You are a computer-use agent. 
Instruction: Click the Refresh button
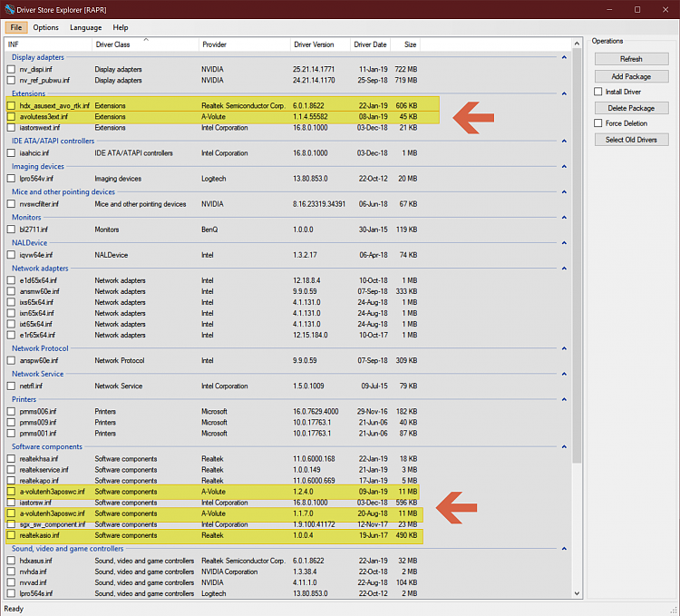(x=631, y=59)
